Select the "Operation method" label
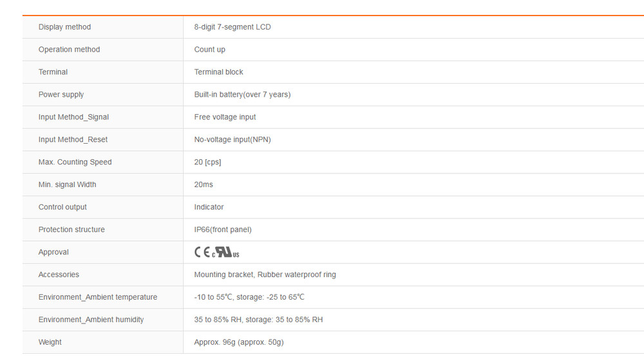Screen dimensions: 644x357 (69, 50)
